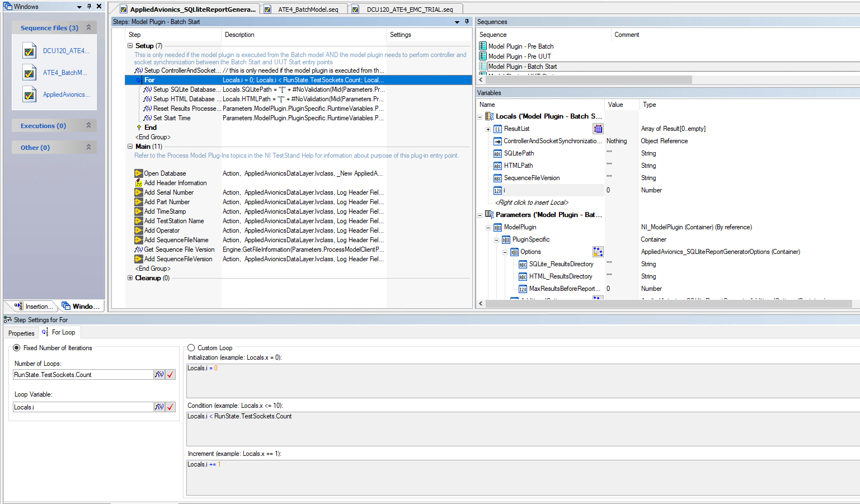Open the Steps pane dropdown menu
This screenshot has height=504, width=860.
457,22
